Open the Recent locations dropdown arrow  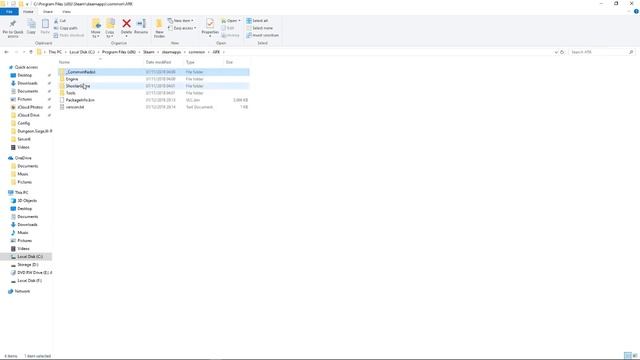tap(24, 52)
